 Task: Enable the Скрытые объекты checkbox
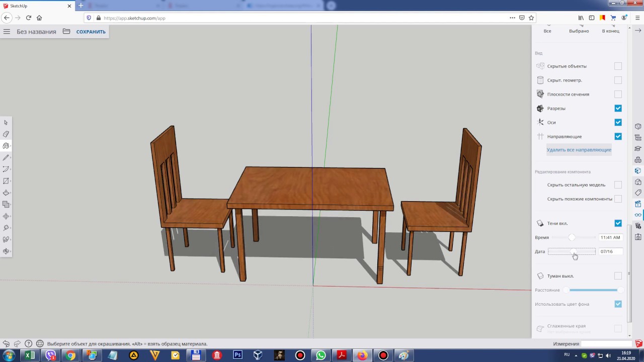(x=618, y=66)
